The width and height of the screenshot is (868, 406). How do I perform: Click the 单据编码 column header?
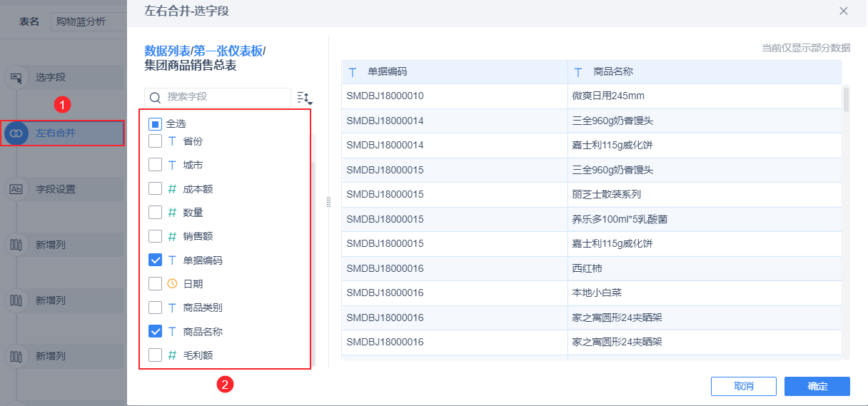click(455, 72)
